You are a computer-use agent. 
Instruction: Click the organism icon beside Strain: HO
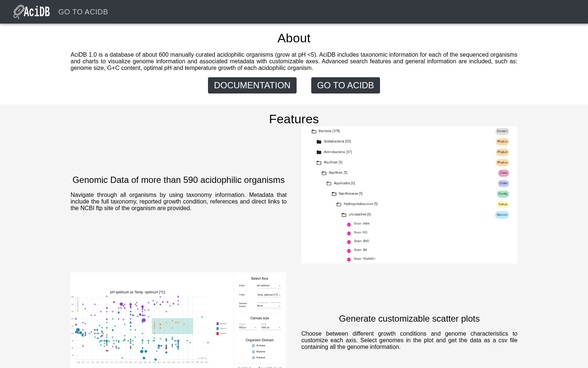(349, 233)
